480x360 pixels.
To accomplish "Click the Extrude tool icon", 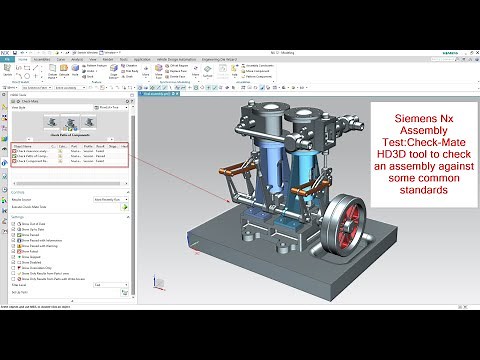I will click(x=64, y=68).
